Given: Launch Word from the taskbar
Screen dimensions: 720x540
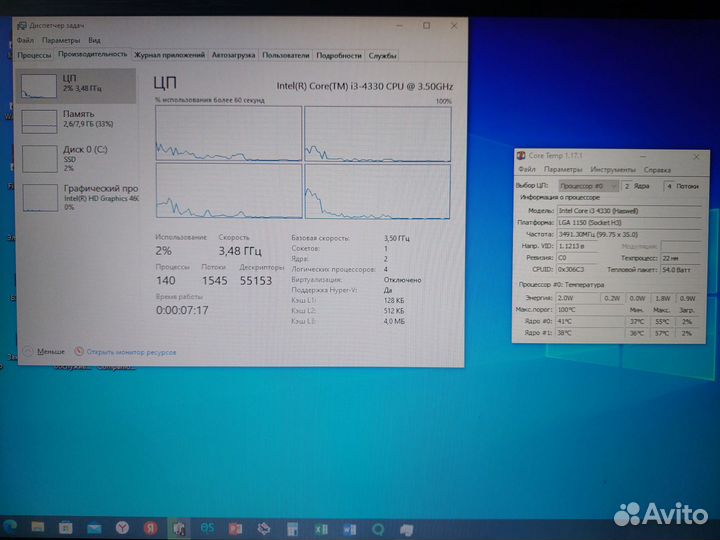Looking at the screenshot, I should pos(349,530).
